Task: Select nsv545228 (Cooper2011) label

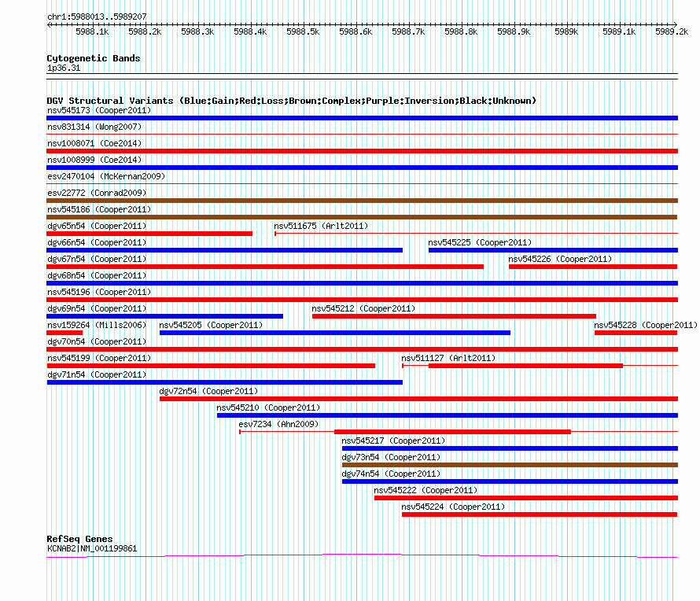Action: pyautogui.click(x=646, y=325)
